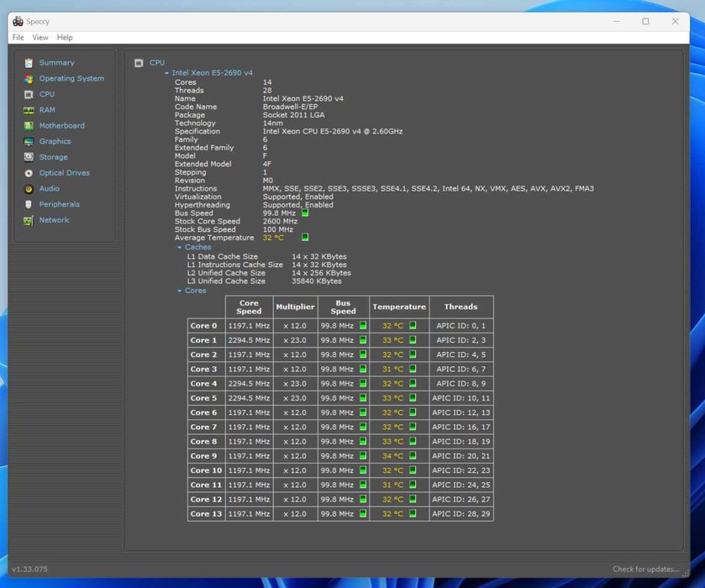This screenshot has width=705, height=588.
Task: Open the Peripherals section link
Action: click(60, 205)
